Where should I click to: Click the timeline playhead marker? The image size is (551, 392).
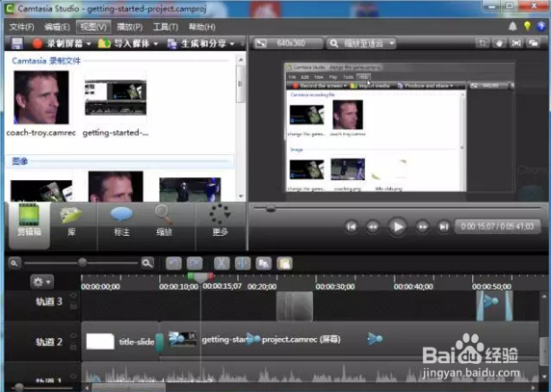coord(200,277)
